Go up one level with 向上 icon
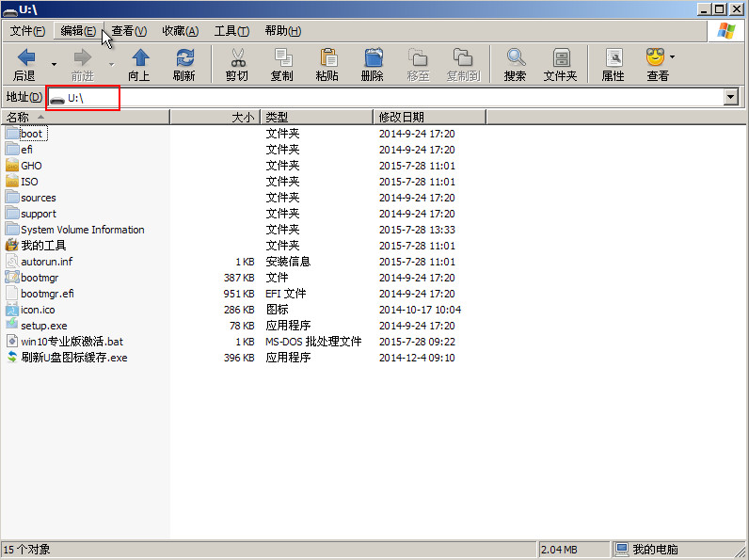This screenshot has height=560, width=749. (x=140, y=57)
